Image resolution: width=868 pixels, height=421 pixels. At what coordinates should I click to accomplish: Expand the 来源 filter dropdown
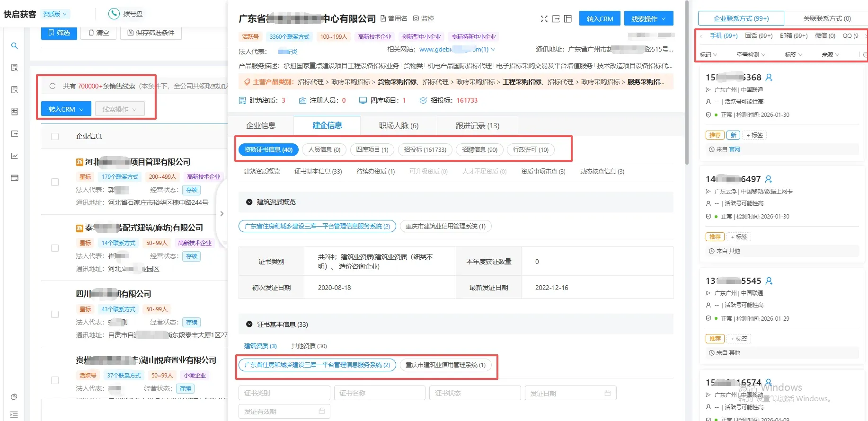coord(830,55)
